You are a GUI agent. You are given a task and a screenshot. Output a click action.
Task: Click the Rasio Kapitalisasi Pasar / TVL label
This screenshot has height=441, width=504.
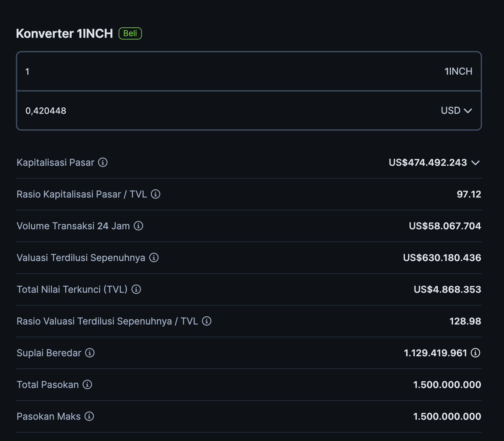point(82,194)
